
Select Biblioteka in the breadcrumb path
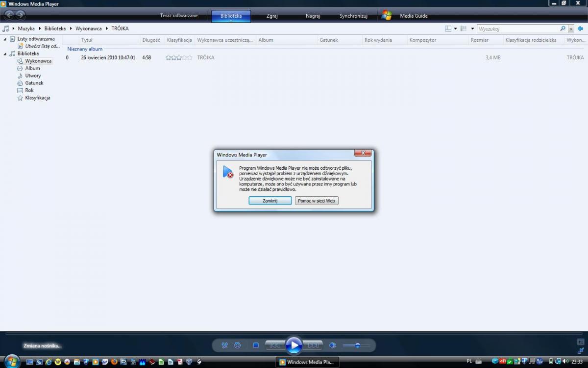[55, 28]
